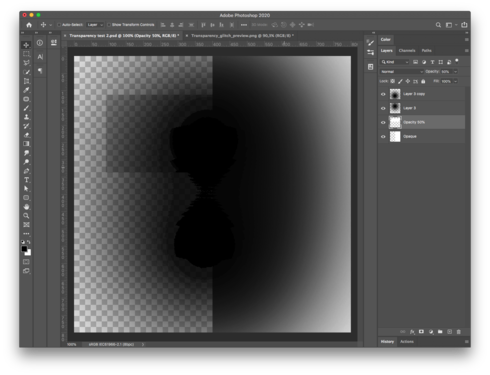490x375 pixels.
Task: Open the Layers panel options menu
Action: (x=466, y=51)
